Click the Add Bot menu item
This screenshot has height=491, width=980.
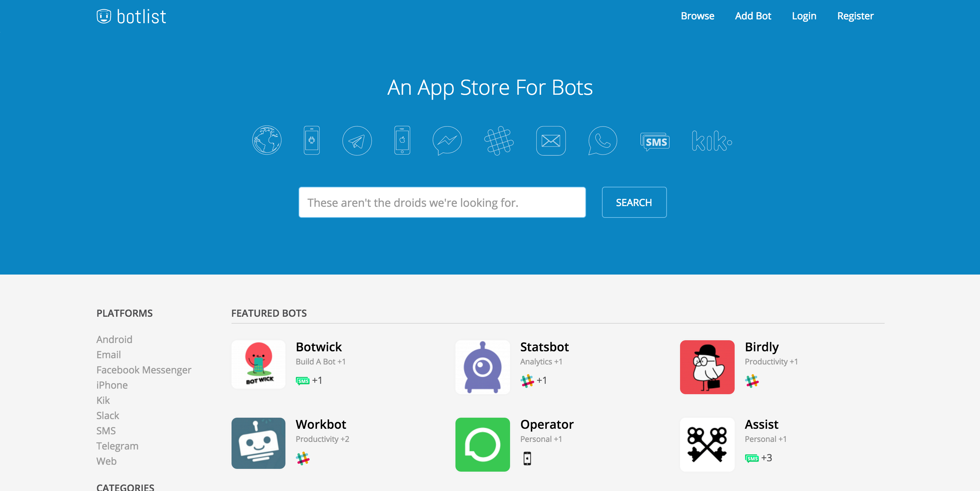[754, 16]
